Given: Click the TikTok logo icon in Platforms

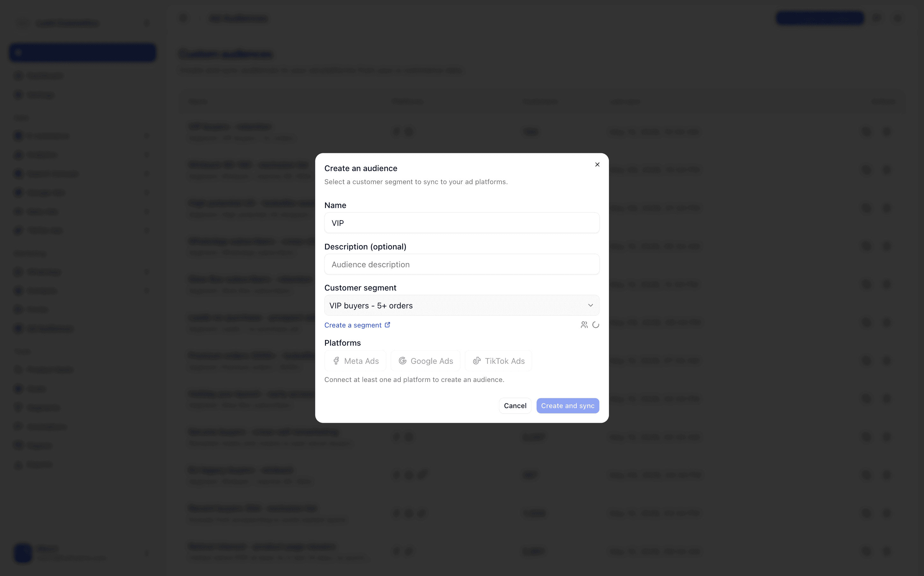Looking at the screenshot, I should tap(476, 361).
